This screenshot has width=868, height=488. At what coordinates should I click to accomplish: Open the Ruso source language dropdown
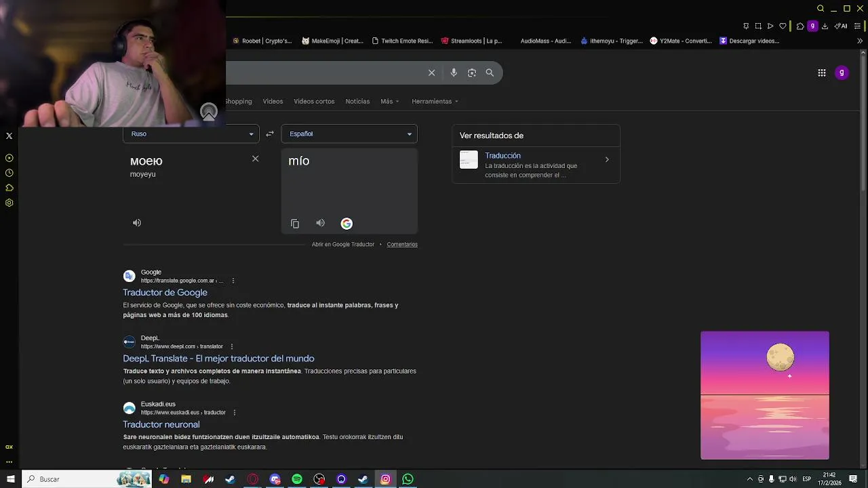[191, 134]
